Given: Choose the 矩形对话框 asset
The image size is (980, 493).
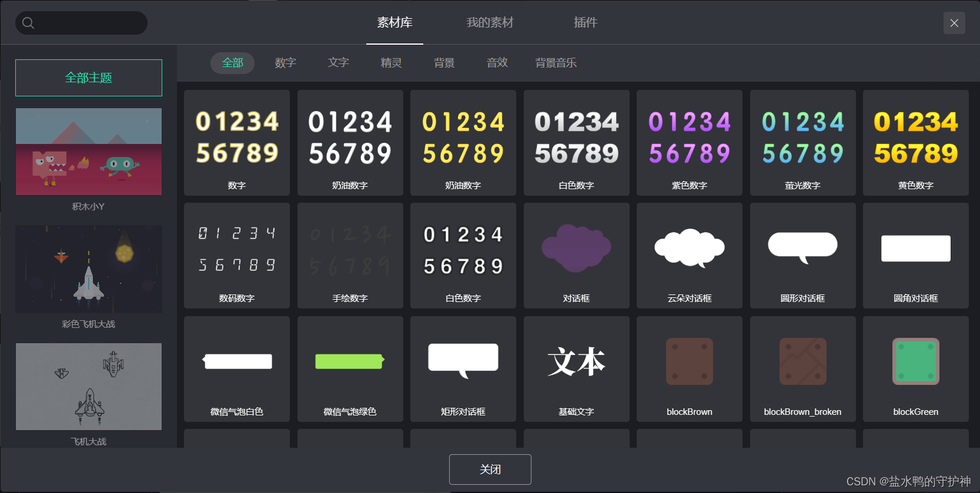Looking at the screenshot, I should (463, 369).
